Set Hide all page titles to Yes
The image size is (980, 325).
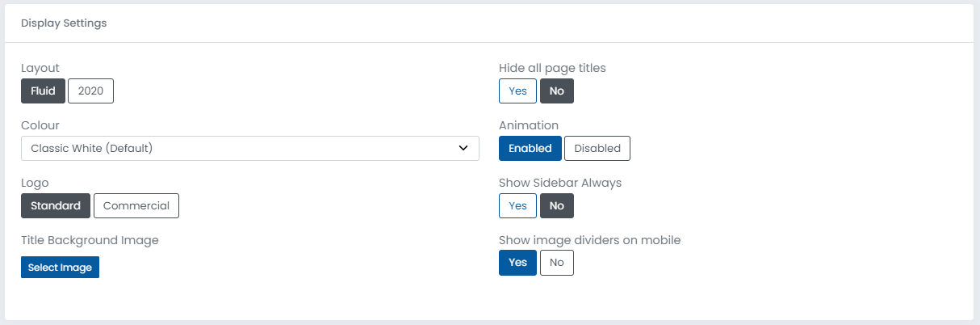click(517, 91)
